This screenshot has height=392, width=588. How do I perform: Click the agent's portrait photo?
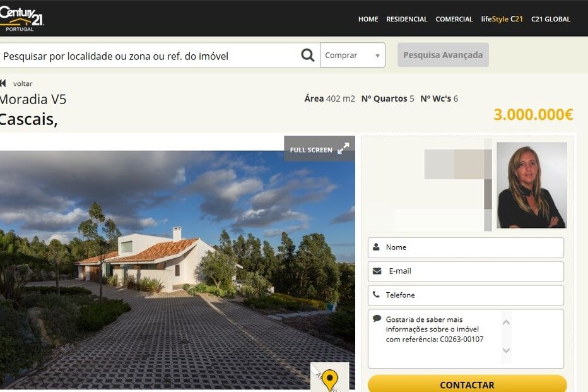pos(531,185)
